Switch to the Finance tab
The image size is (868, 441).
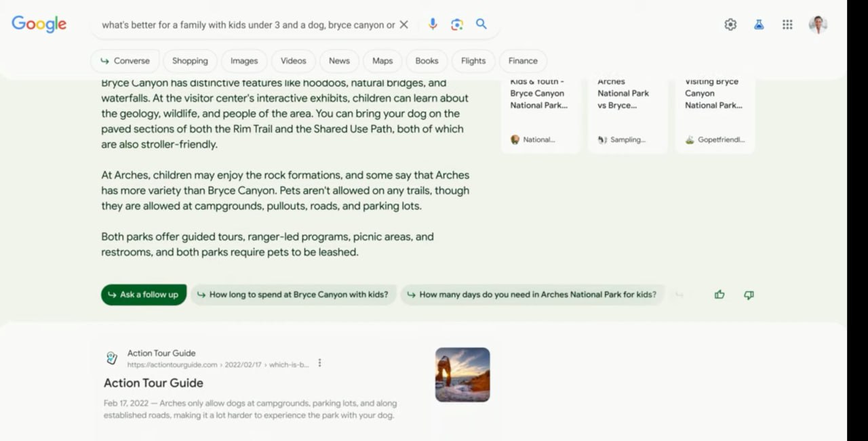(523, 60)
